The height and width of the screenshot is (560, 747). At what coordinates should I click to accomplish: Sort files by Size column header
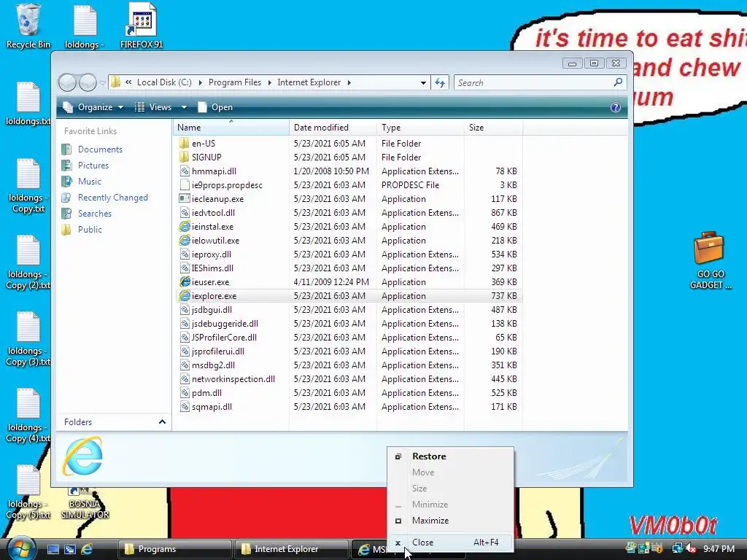point(494,128)
